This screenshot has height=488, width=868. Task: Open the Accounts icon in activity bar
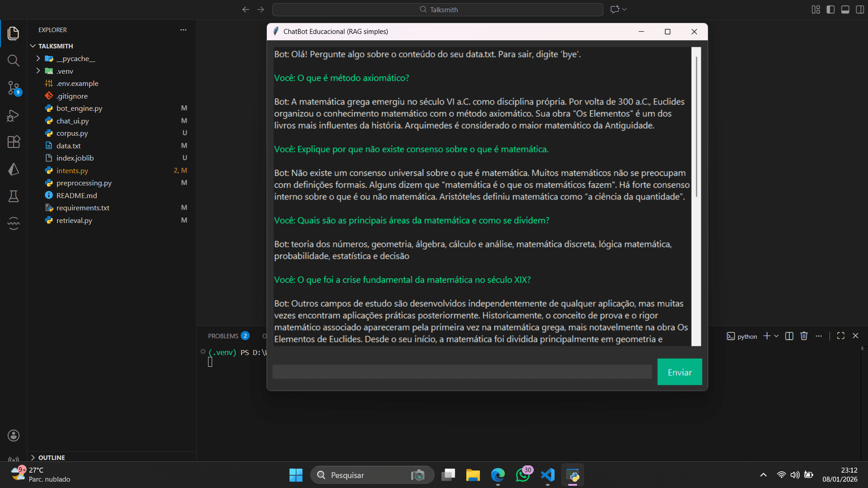14,436
